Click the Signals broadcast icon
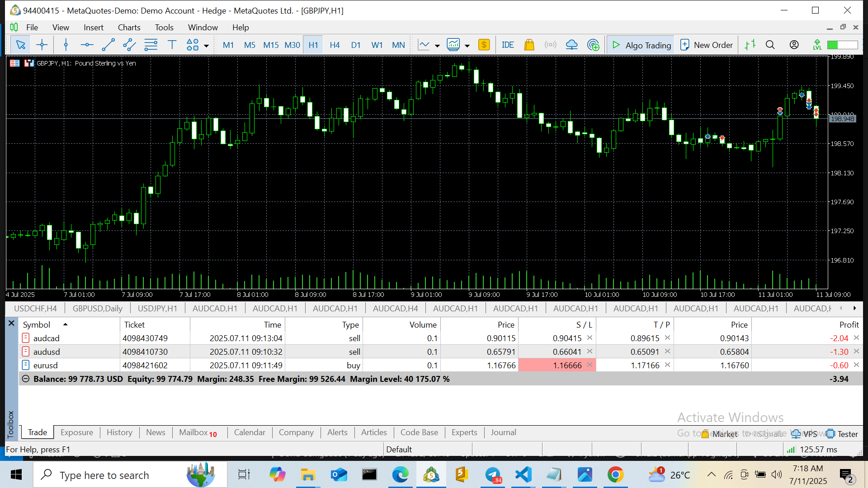 550,45
